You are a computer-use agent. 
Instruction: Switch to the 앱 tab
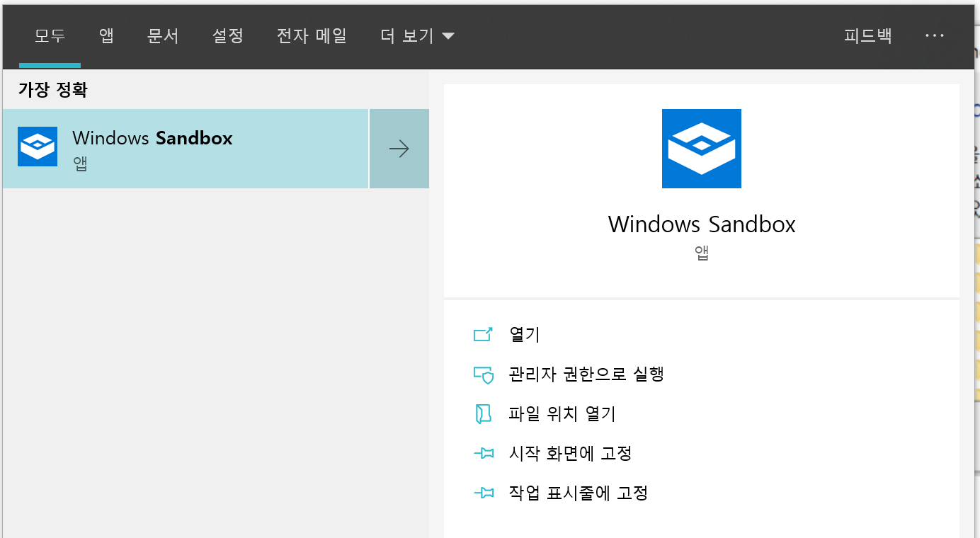pos(106,36)
